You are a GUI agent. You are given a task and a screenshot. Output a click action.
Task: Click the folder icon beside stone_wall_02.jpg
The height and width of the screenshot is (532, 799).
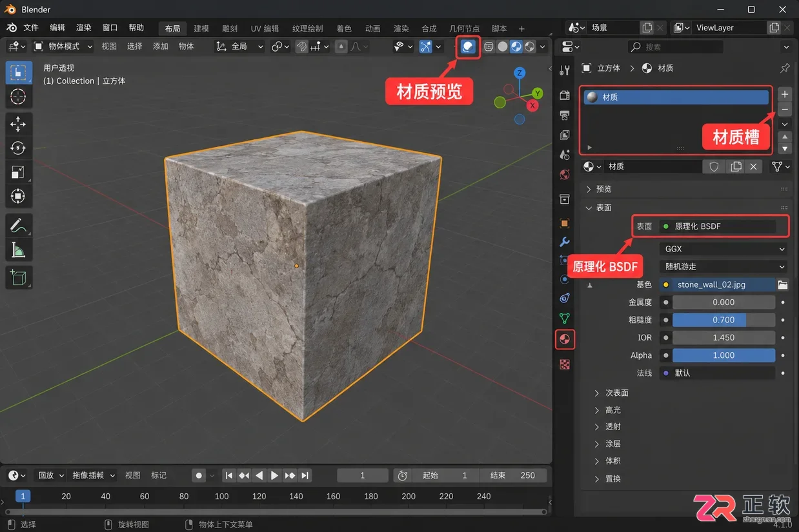pos(783,284)
